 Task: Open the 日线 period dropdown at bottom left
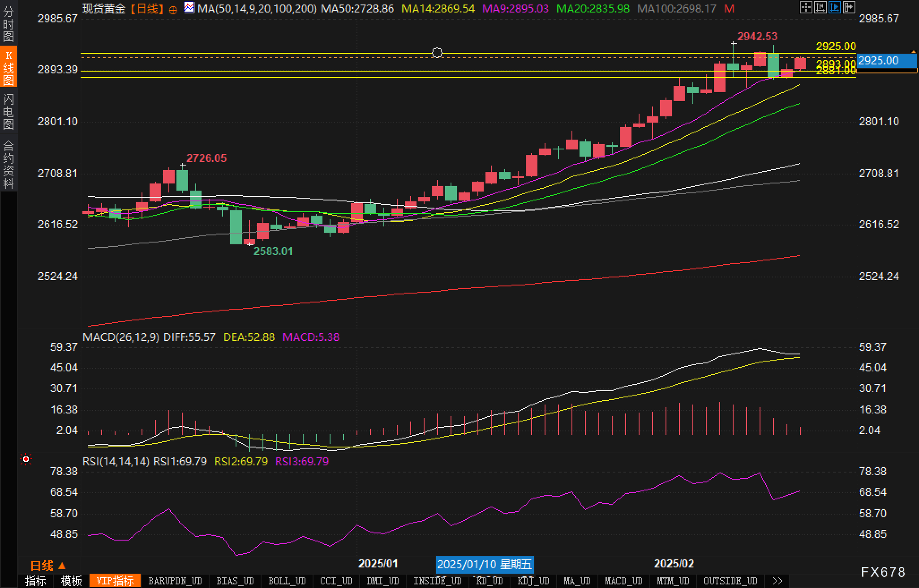(47, 566)
